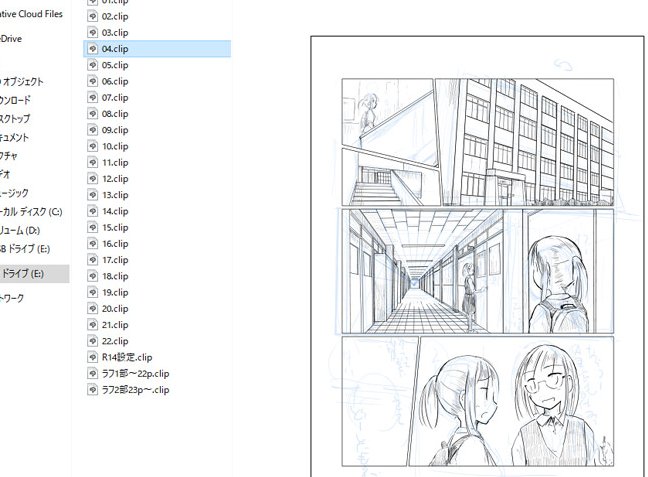Screen dimensions: 648x477
Task: Open the ネットワーク entry in sidebar
Action: point(12,298)
